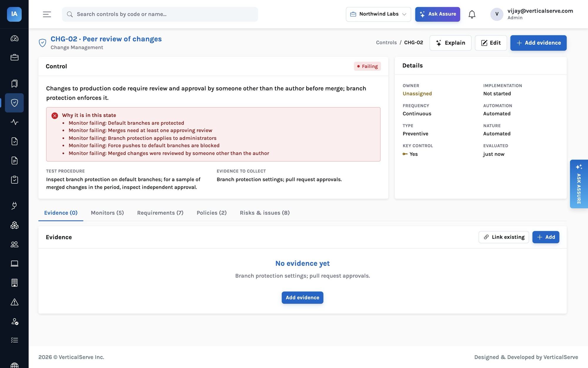The width and height of the screenshot is (588, 368).
Task: Open the people icon in sidebar
Action: (x=14, y=244)
